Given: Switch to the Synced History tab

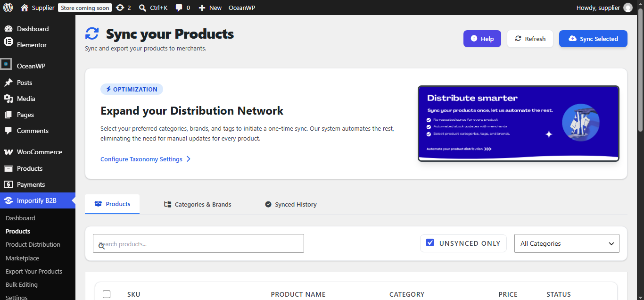Looking at the screenshot, I should tap(290, 204).
